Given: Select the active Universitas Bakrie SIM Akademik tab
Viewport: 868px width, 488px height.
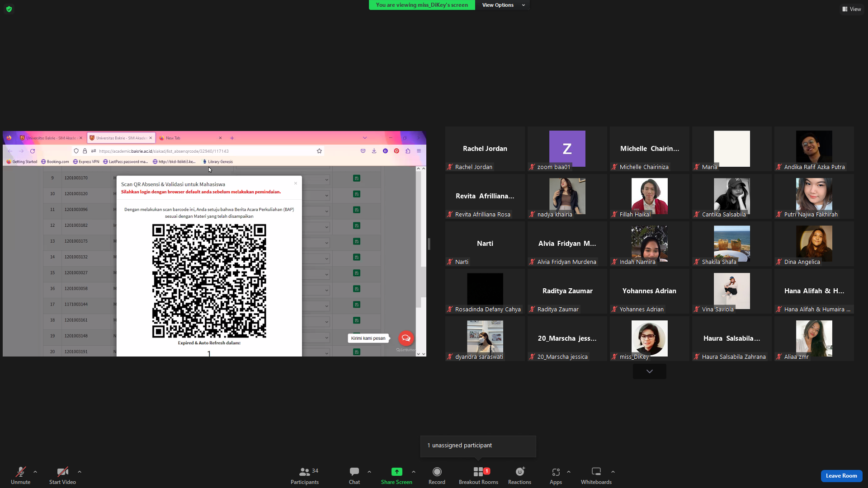Looking at the screenshot, I should (x=121, y=138).
